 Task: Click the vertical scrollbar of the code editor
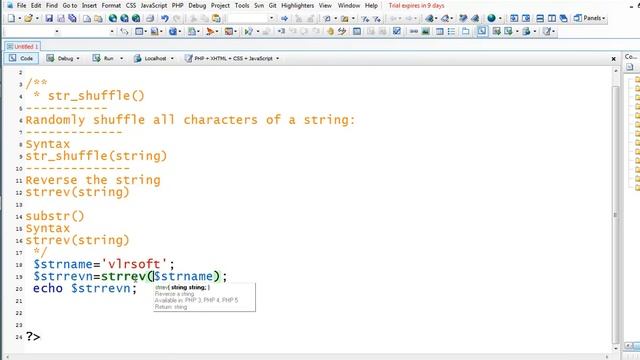click(x=616, y=214)
